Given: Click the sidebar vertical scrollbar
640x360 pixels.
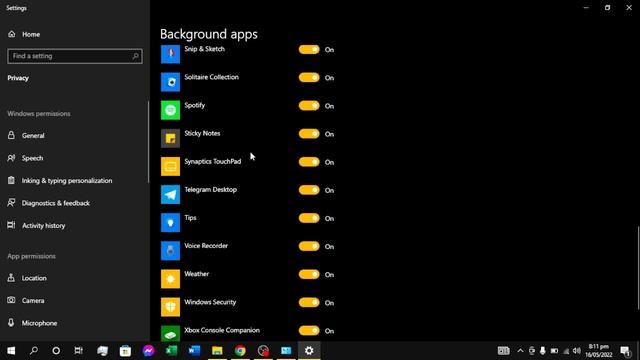Looking at the screenshot, I should (149, 142).
